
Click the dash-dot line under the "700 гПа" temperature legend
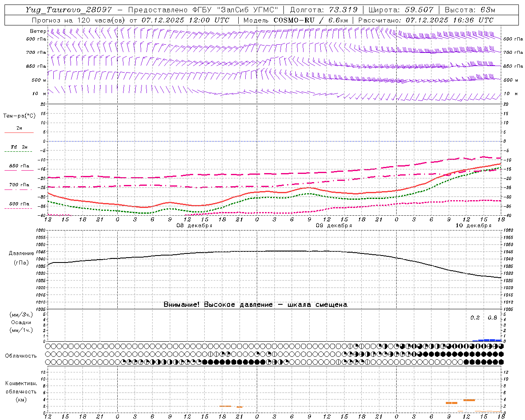18,189
